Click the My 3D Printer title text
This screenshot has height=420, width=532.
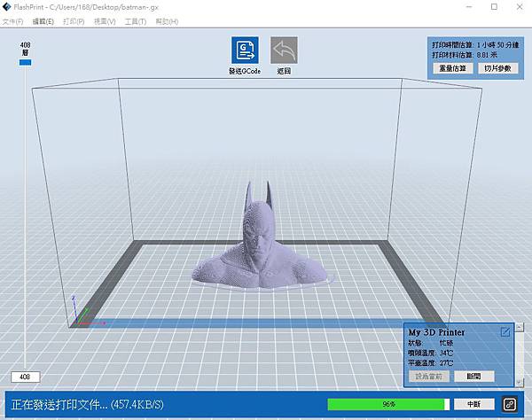pyautogui.click(x=436, y=332)
